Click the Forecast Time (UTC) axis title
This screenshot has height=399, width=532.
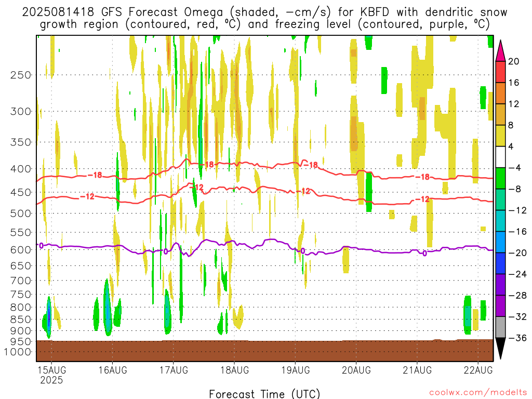coord(264,394)
